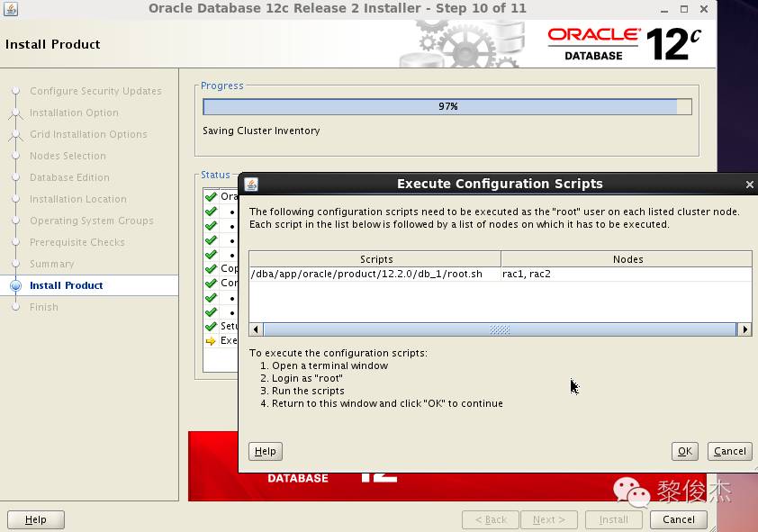Select the Prerequisite Checks step
This screenshot has height=532, width=758.
[x=77, y=242]
